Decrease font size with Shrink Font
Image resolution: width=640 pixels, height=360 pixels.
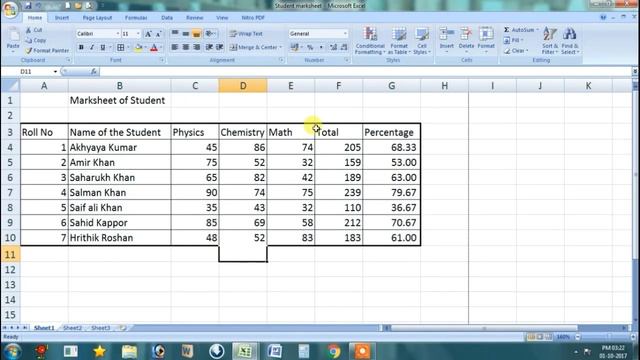pyautogui.click(x=158, y=34)
